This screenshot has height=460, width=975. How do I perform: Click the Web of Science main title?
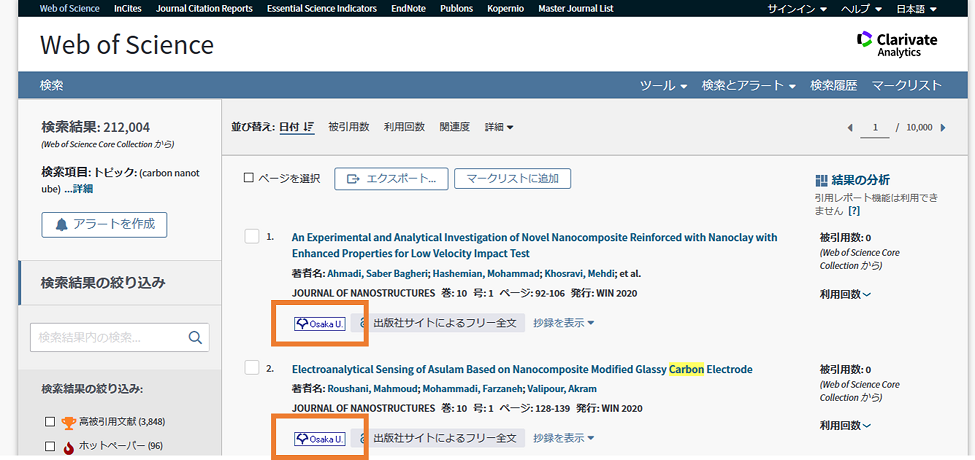tap(127, 45)
